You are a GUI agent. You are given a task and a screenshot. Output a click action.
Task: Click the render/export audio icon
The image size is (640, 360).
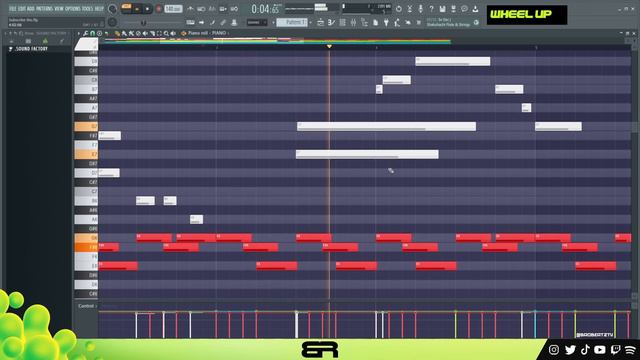tap(453, 9)
